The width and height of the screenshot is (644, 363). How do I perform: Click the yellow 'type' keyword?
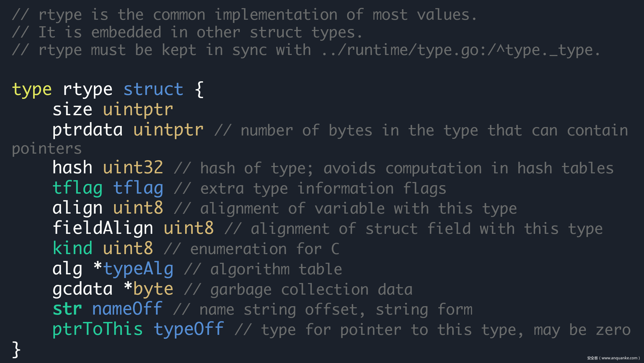coord(32,90)
